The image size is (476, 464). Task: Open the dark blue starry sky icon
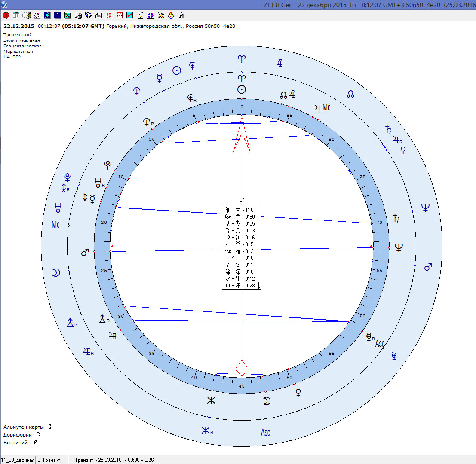[x=57, y=15]
